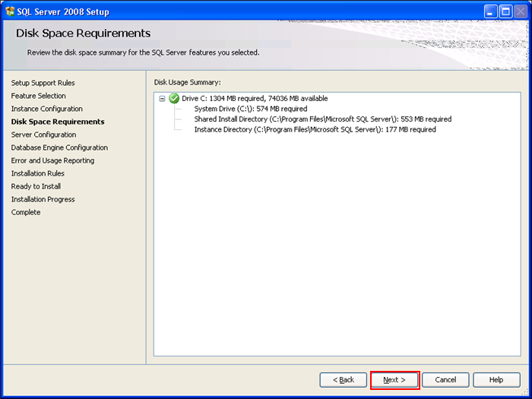Cancel the SQL Server setup

click(445, 380)
